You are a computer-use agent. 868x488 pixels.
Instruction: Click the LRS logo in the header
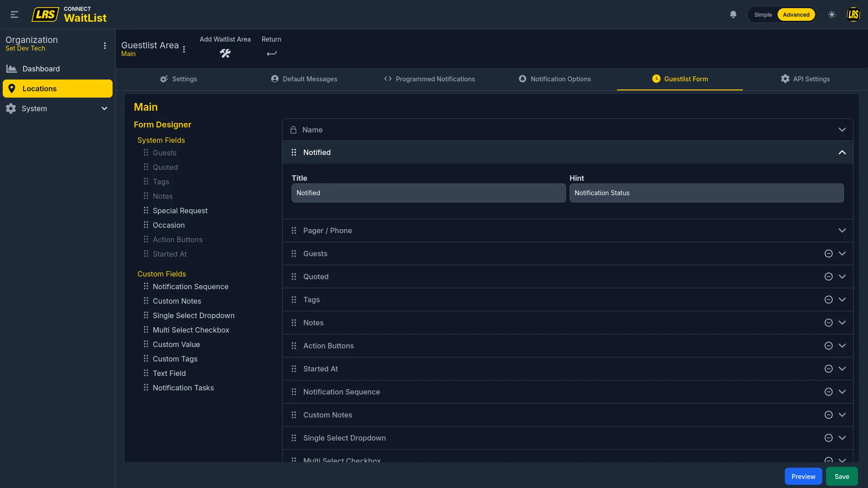[x=45, y=14]
